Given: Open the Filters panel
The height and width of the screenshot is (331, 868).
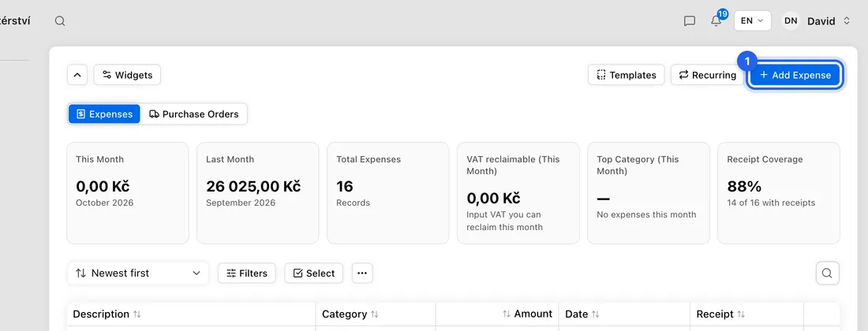Looking at the screenshot, I should point(247,273).
